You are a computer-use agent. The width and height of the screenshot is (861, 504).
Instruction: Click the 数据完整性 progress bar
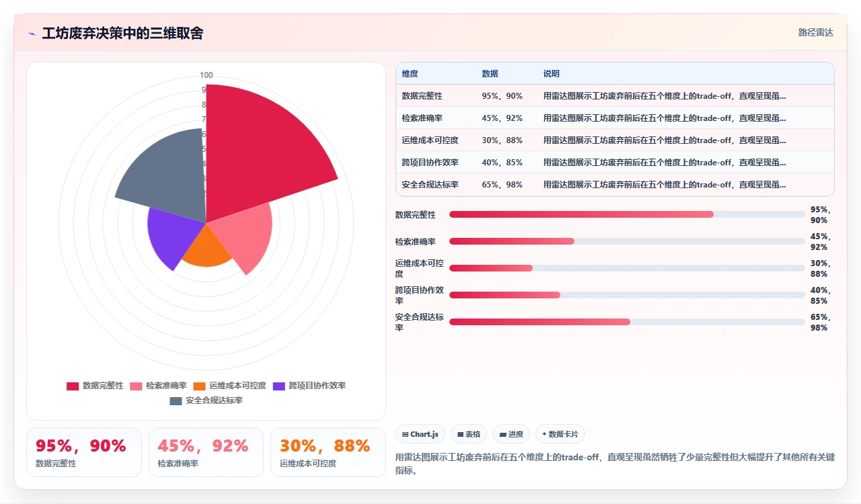click(x=627, y=214)
